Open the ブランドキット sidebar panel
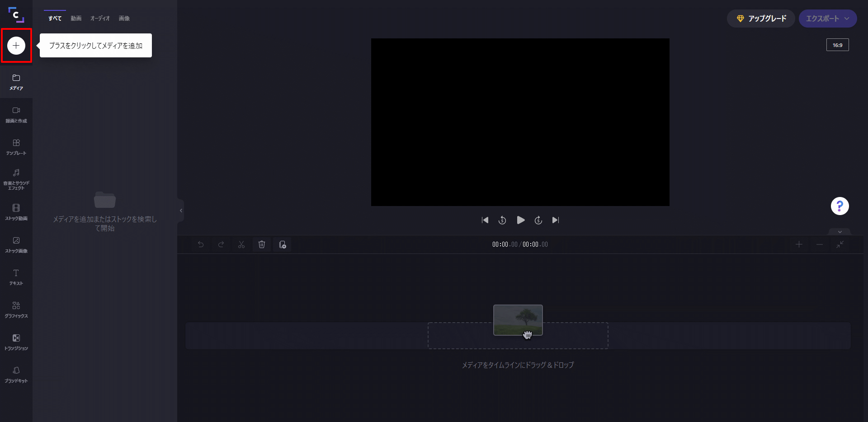The image size is (868, 422). click(x=16, y=375)
